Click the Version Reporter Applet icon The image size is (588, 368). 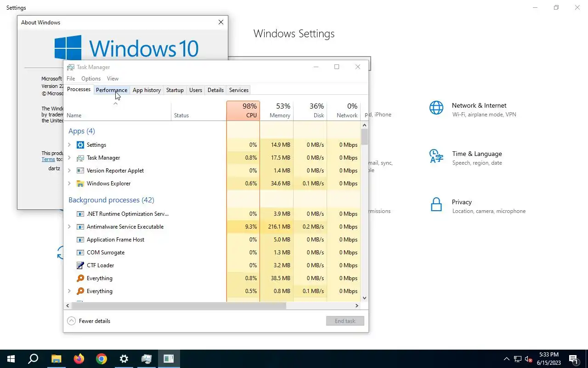point(80,171)
